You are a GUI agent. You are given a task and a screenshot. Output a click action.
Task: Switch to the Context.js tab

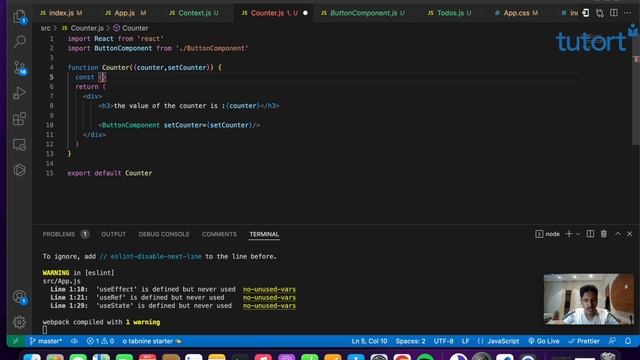pos(194,13)
